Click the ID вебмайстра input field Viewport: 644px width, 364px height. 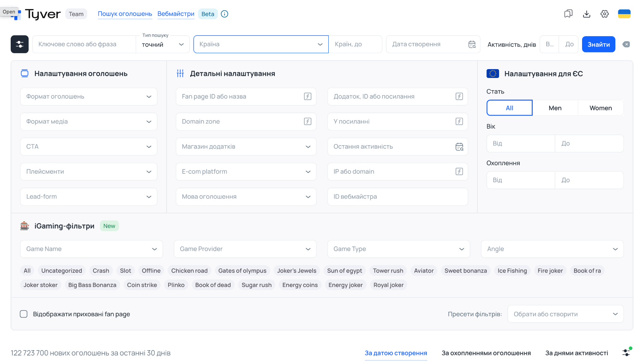click(397, 197)
